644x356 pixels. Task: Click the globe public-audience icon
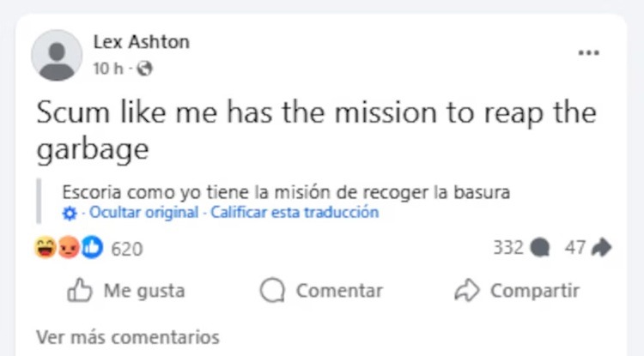tap(144, 69)
